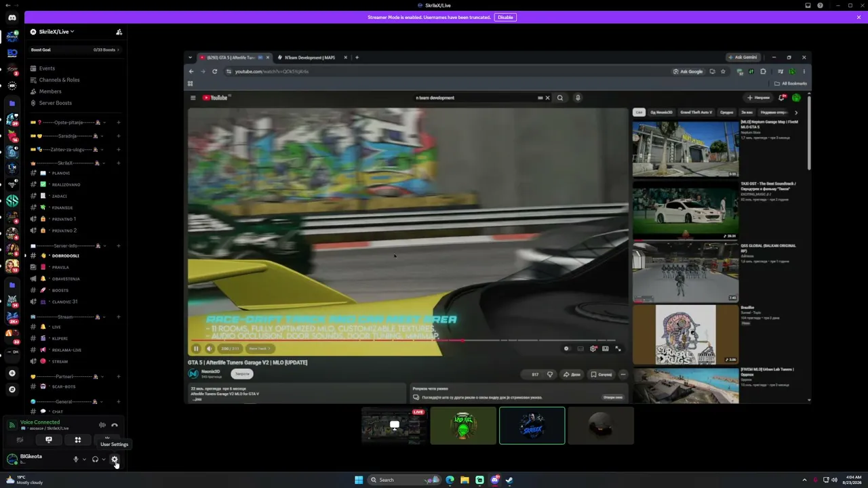Image resolution: width=868 pixels, height=488 pixels.
Task: Mute the microphone
Action: tap(76, 460)
